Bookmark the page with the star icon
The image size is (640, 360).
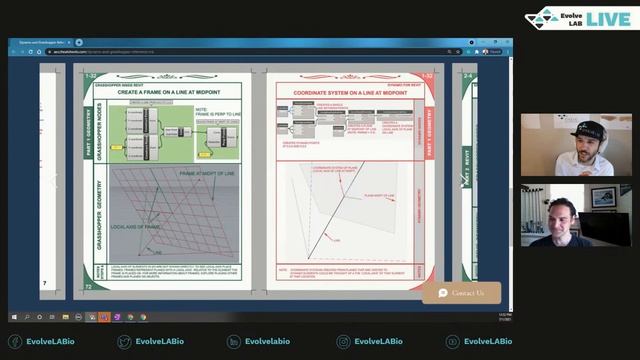458,52
